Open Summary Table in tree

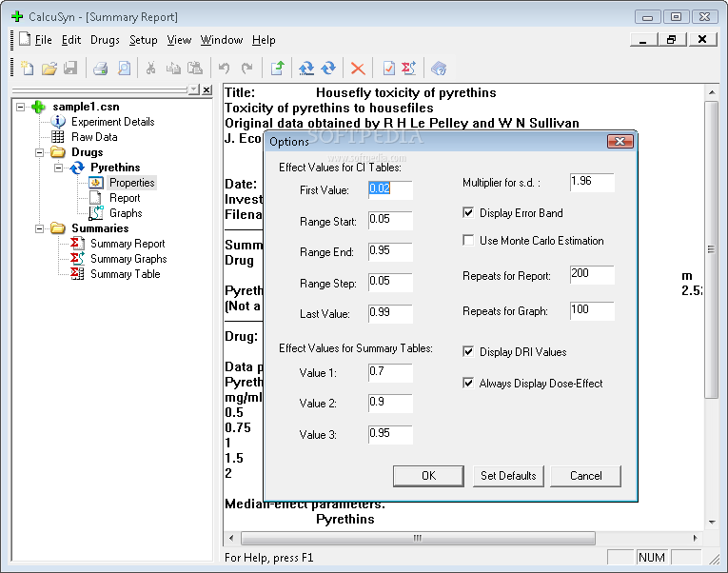click(x=125, y=274)
